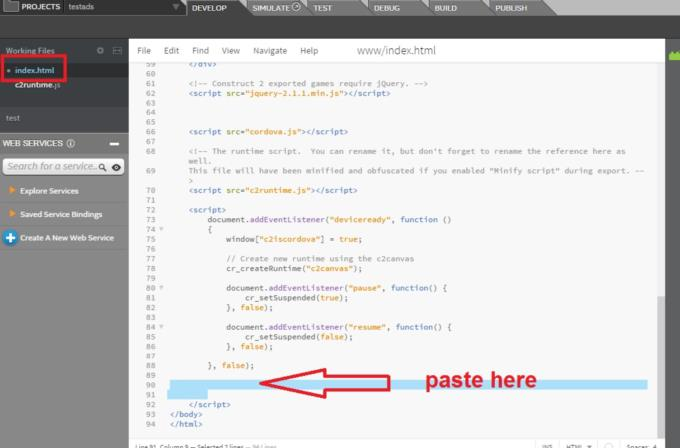The image size is (680, 448).
Task: Click the service search magnifier icon
Action: [x=102, y=167]
